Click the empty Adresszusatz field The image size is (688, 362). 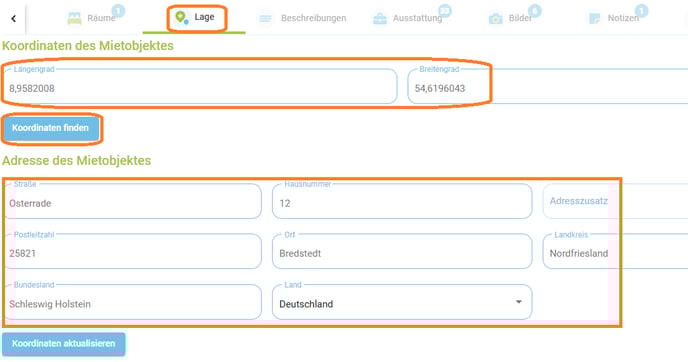(x=615, y=201)
